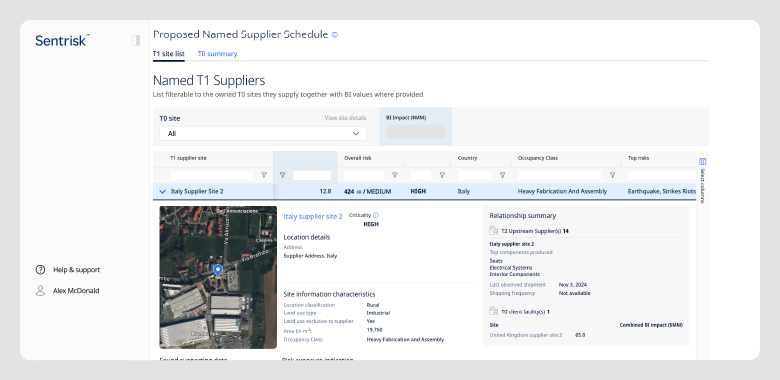Click the Not available shipping frequency value
This screenshot has height=380, width=780.
[575, 293]
